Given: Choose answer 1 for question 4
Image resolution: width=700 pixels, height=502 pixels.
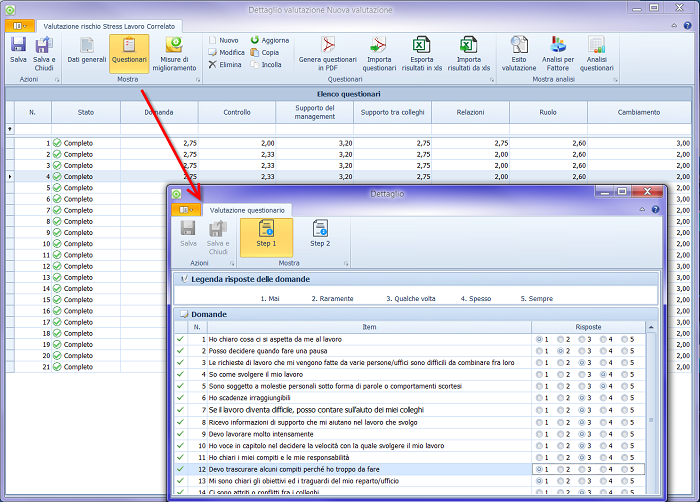Looking at the screenshot, I should tap(540, 374).
